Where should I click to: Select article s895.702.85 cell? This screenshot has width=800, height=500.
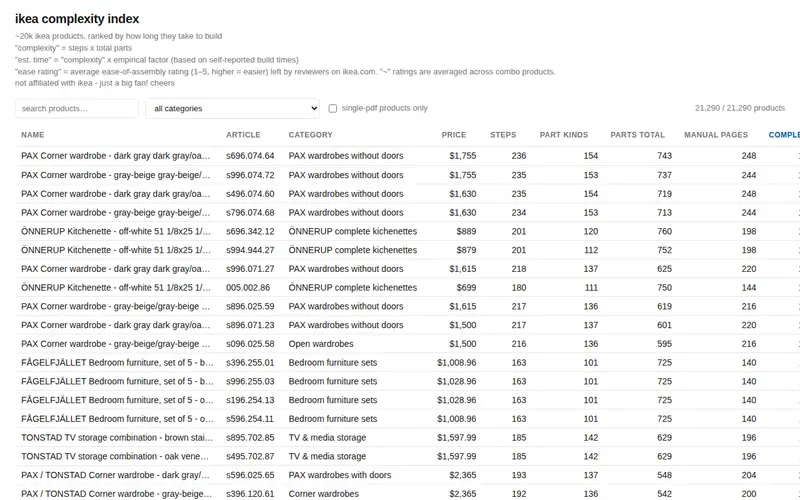click(x=250, y=437)
